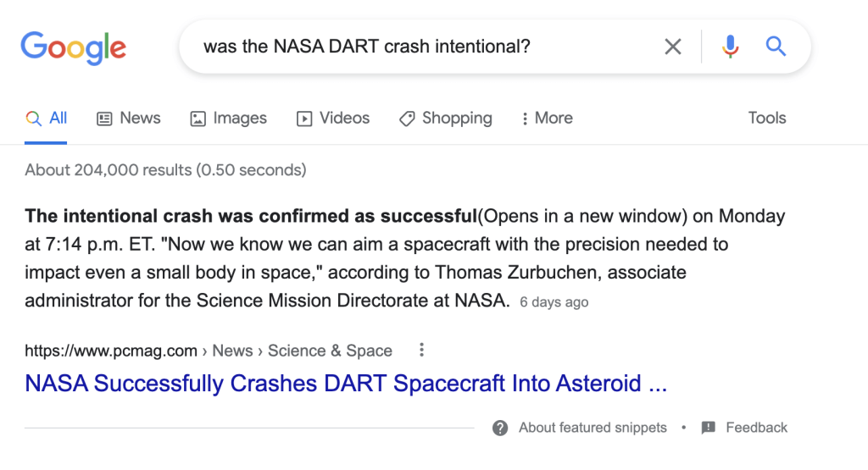Click About featured snippets link
This screenshot has height=470, width=868.
[x=593, y=428]
